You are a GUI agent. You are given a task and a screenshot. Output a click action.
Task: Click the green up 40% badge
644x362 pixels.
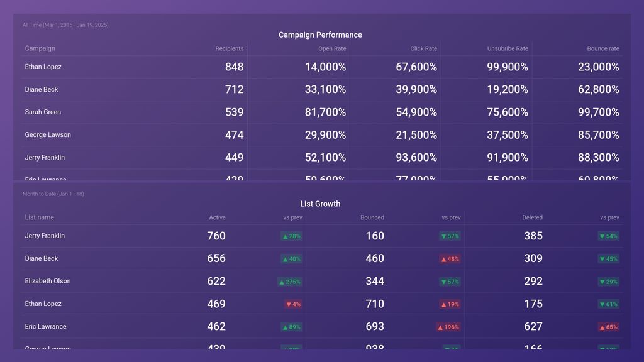pos(291,259)
